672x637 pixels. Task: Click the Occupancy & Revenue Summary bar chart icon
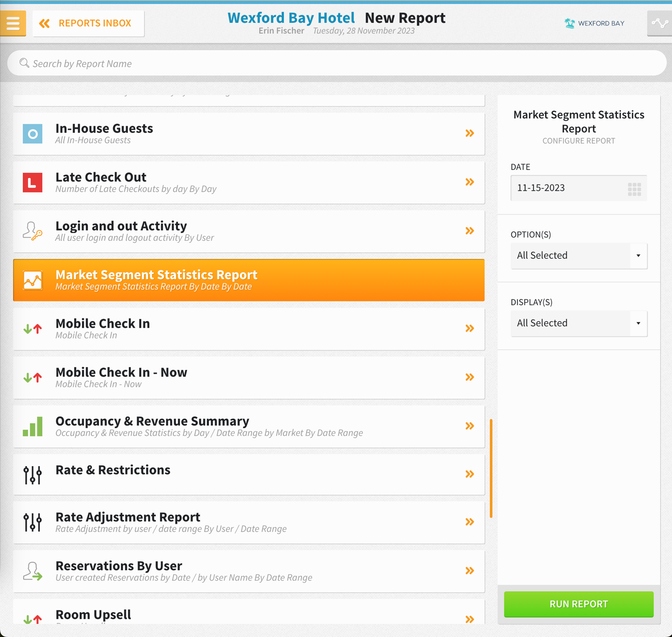pyautogui.click(x=33, y=426)
